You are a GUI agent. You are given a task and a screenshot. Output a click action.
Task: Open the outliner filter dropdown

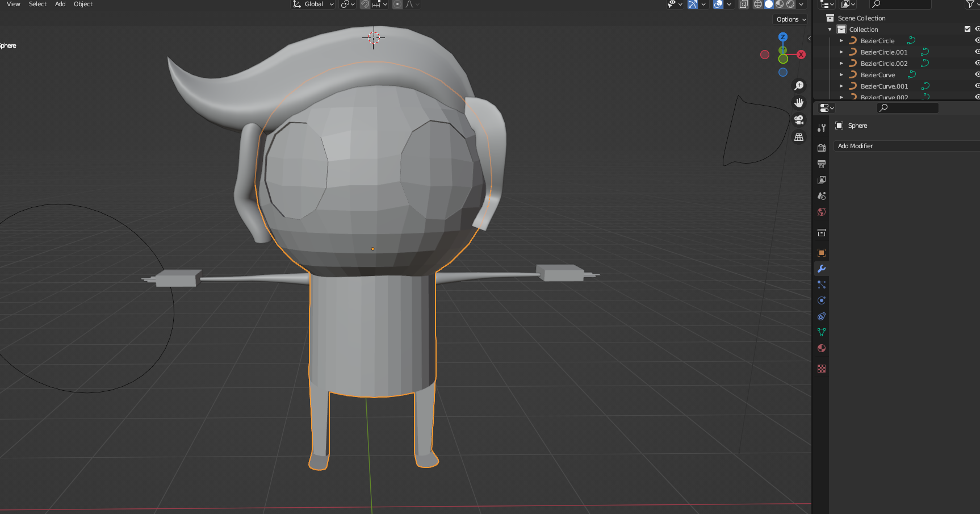(972, 4)
